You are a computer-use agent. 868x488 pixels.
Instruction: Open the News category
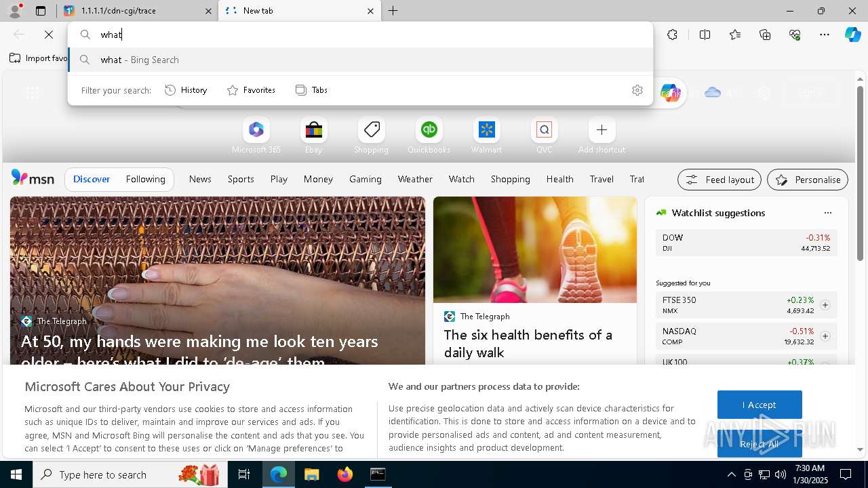pyautogui.click(x=200, y=179)
